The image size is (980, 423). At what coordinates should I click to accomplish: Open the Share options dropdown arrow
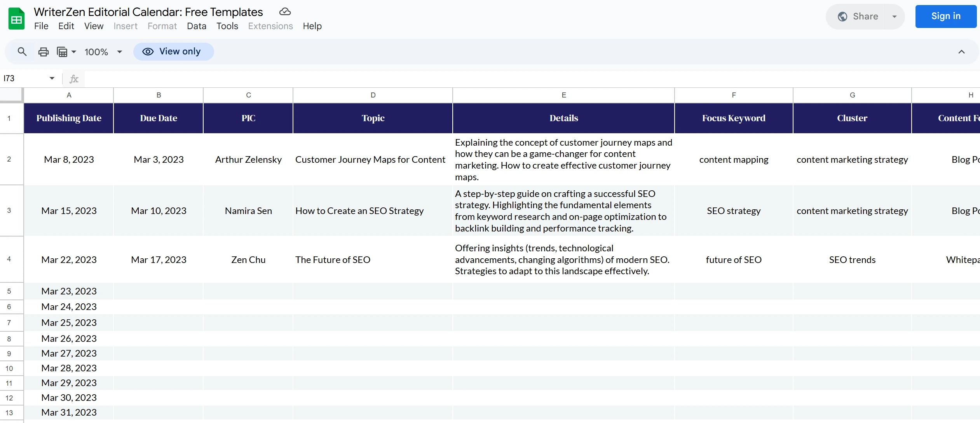point(894,16)
